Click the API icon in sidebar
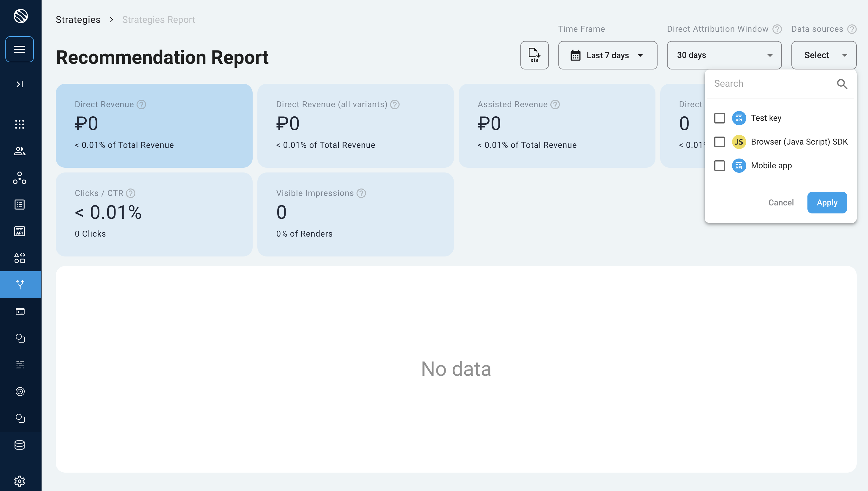This screenshot has width=868, height=491. point(20,231)
